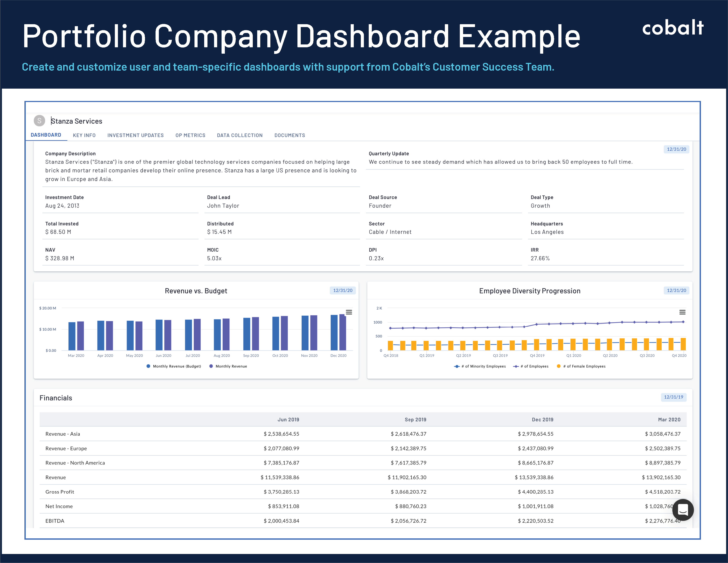Viewport: 728px width, 563px height.
Task: Click the Dec 2020 bar in revenue chart
Action: point(338,332)
